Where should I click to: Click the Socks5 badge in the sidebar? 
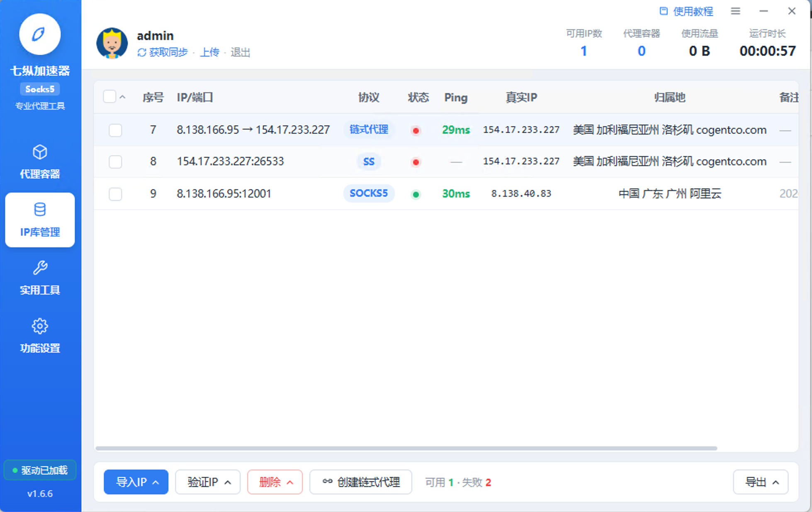click(x=40, y=89)
